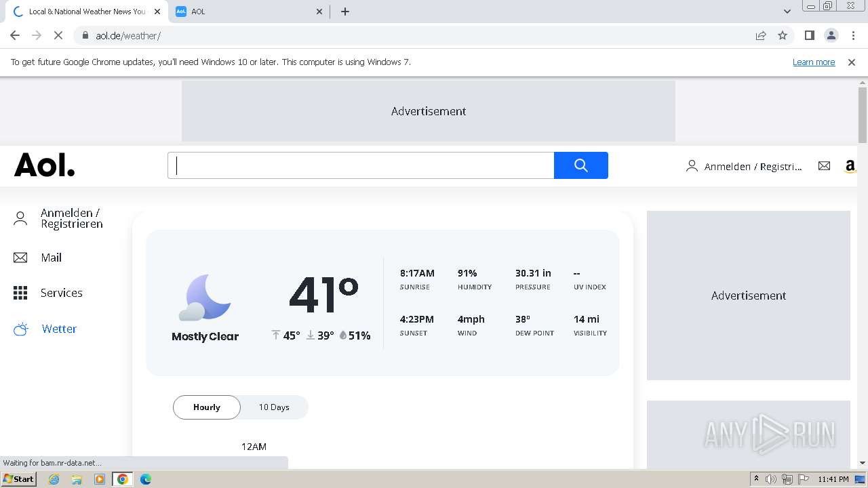Select Wetter in the left sidebar

tap(59, 329)
